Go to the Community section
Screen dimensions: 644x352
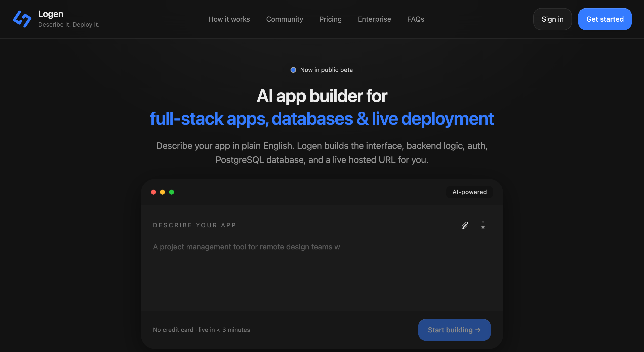click(285, 19)
